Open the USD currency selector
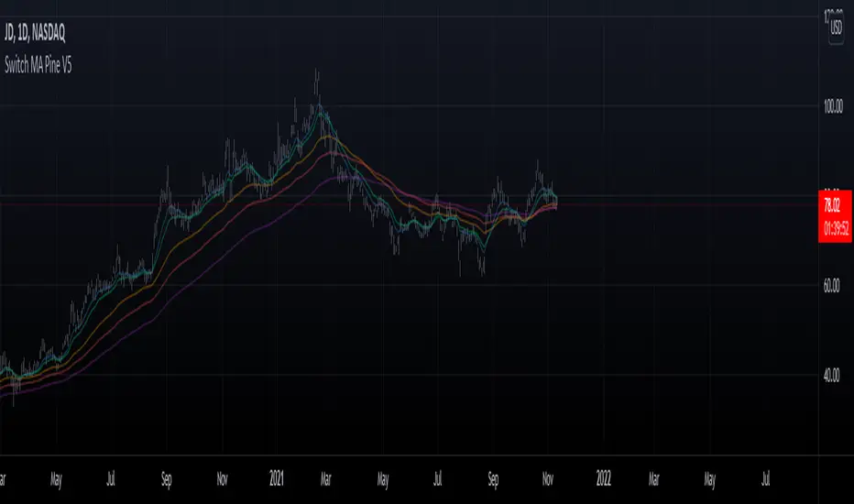This screenshot has width=854, height=504. (836, 27)
